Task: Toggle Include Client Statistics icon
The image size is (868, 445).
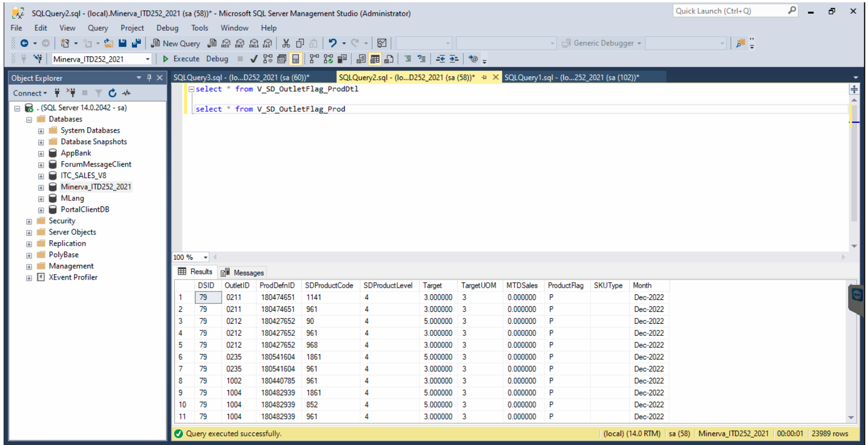Action: click(343, 58)
